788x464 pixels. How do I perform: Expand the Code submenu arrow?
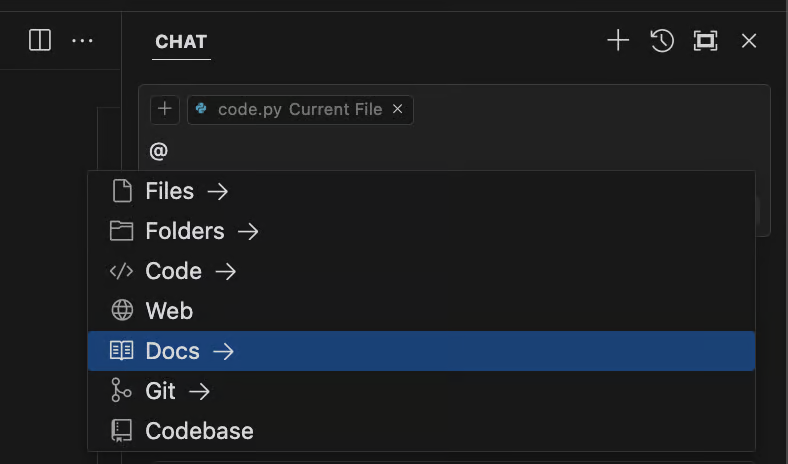[x=226, y=271]
